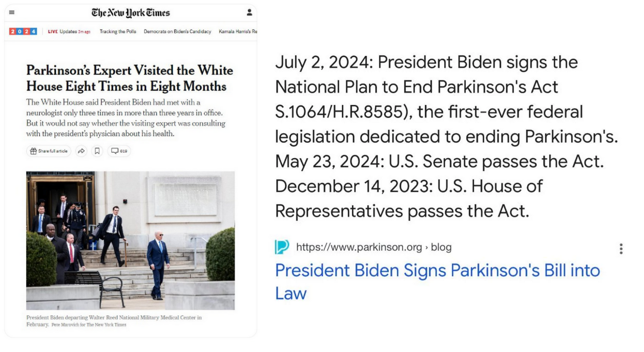The height and width of the screenshot is (352, 644).
Task: Bookmark the article with the save icon
Action: click(x=97, y=151)
